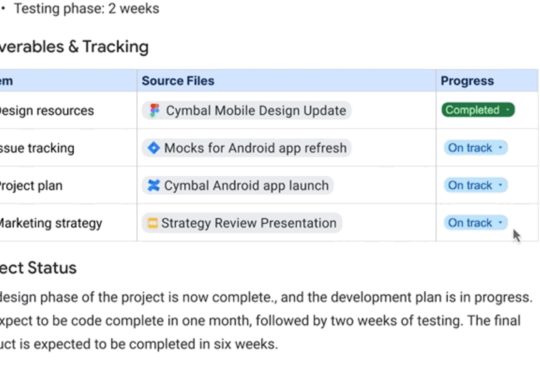Open the On track dropdown for Marketing strategy
Image resolution: width=540 pixels, height=370 pixels.
[476, 223]
